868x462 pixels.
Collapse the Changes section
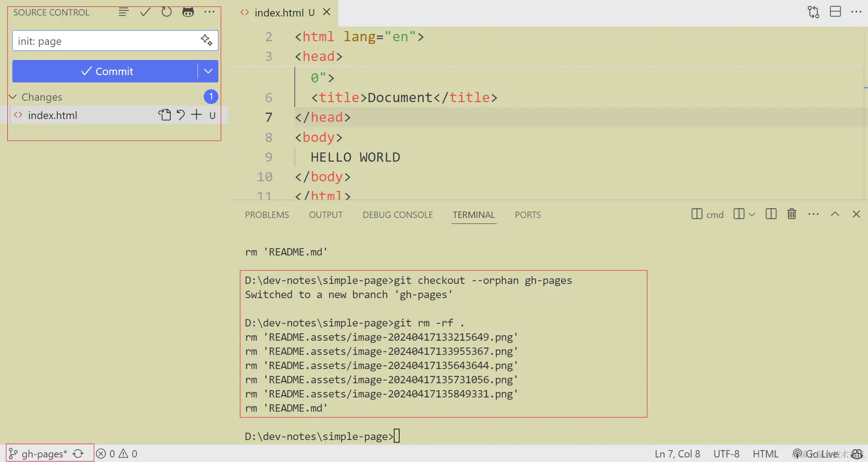pos(13,97)
